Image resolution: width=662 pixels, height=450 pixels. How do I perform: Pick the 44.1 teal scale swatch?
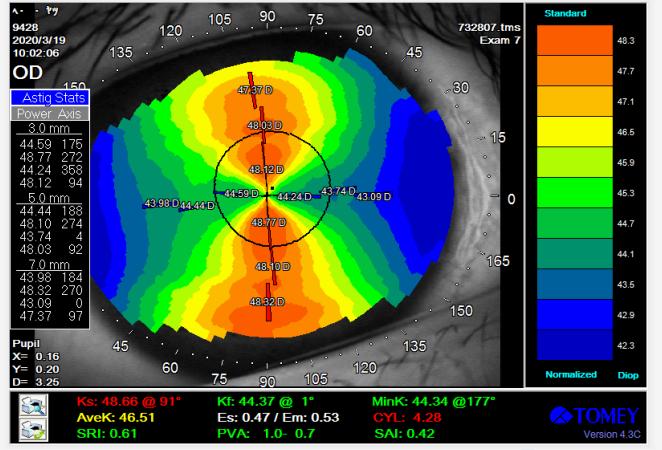(x=575, y=254)
